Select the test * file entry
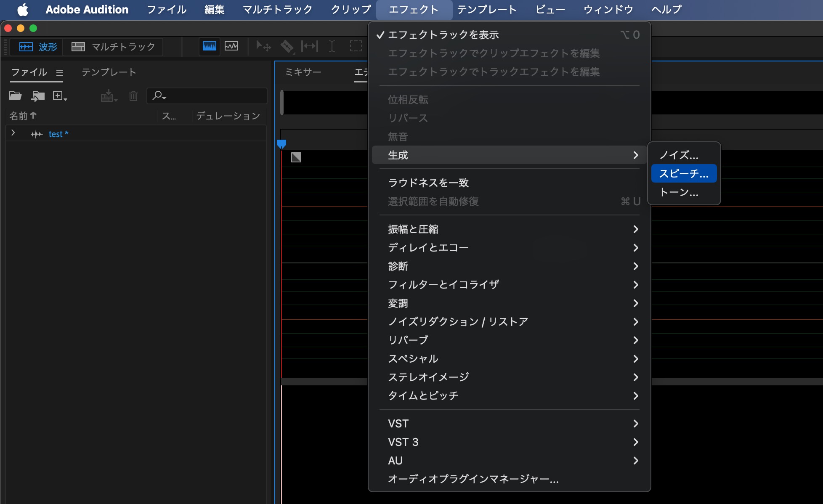Image resolution: width=823 pixels, height=504 pixels. [58, 134]
